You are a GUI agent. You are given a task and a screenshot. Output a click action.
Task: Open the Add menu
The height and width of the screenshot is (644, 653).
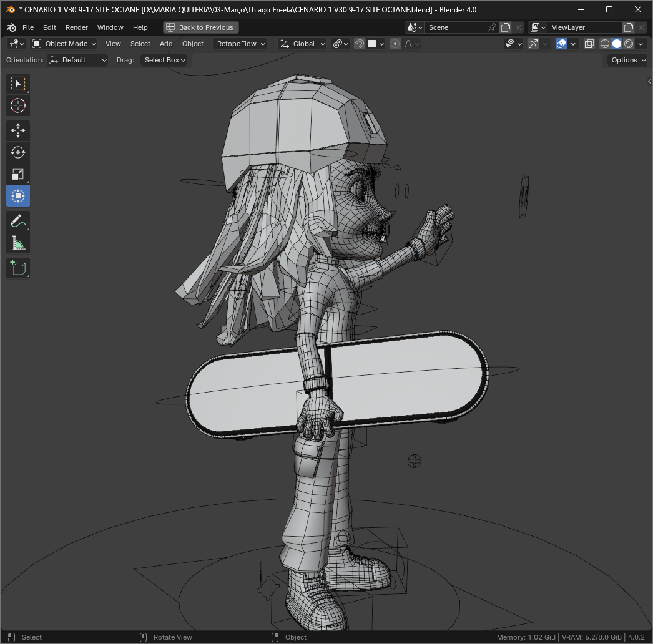[x=166, y=44]
